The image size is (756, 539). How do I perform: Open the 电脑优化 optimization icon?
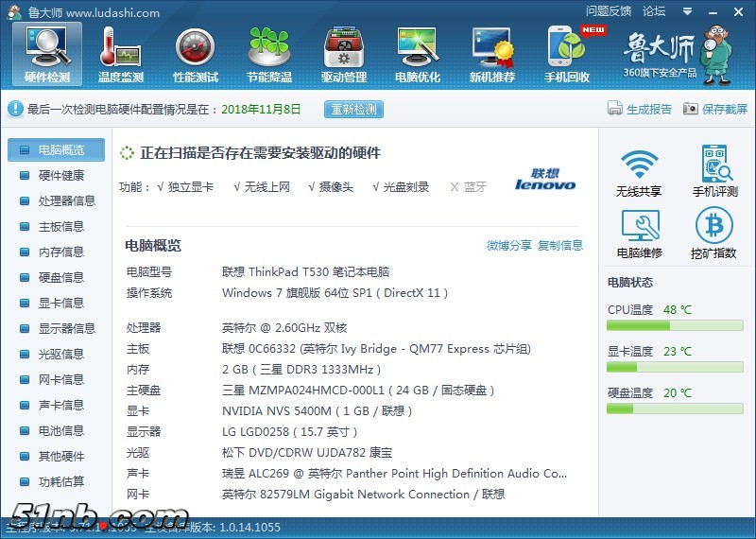tap(418, 53)
